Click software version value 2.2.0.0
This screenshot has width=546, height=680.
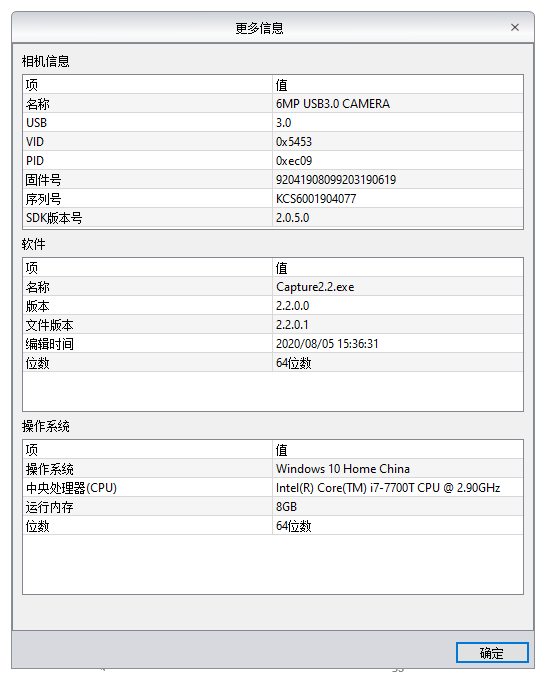292,306
